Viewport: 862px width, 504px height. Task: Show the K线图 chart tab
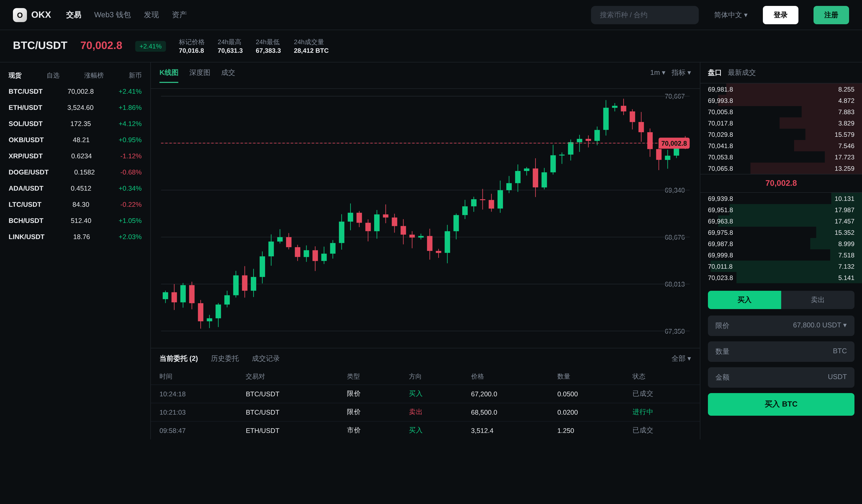coord(169,72)
